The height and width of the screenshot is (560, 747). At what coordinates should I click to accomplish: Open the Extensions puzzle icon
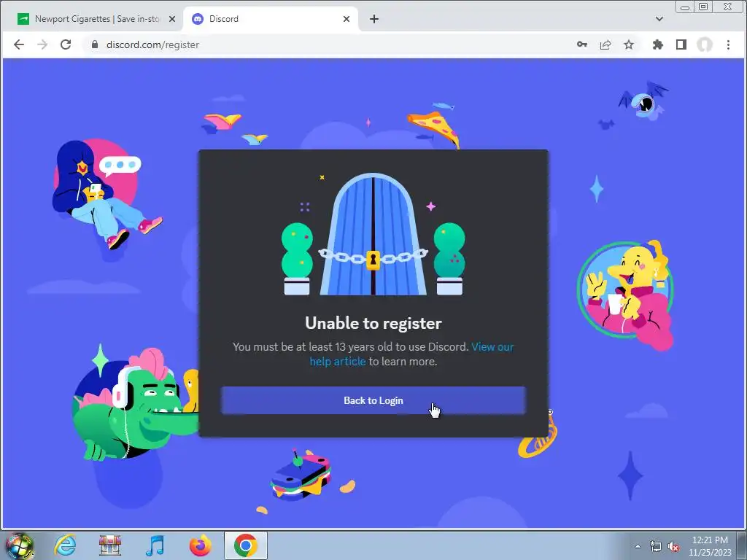coord(658,44)
